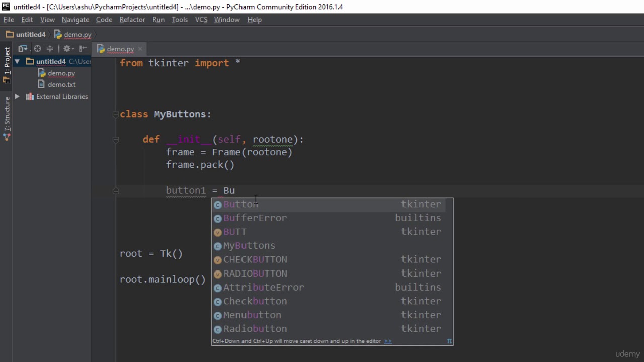
Task: Click the Project view mode icon
Action: [23, 49]
